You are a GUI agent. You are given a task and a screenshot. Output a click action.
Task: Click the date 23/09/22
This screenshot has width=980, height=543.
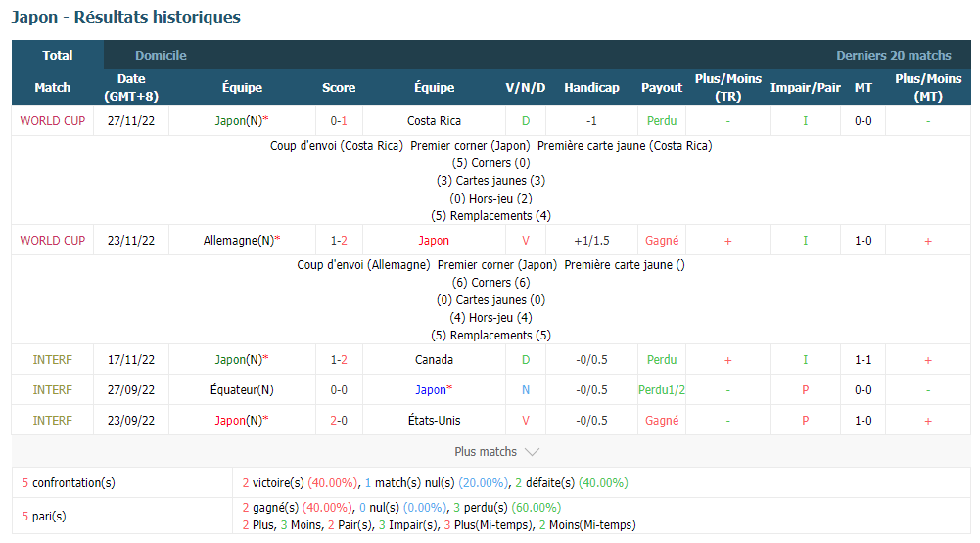(130, 420)
